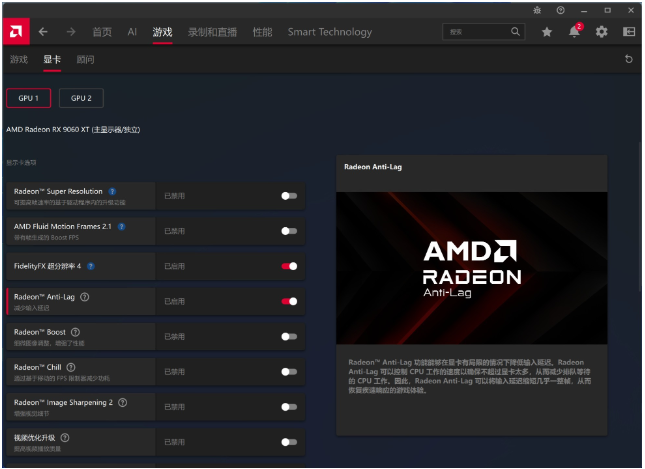Select the 游戏 top navigation tab
645x469 pixels.
tap(162, 32)
